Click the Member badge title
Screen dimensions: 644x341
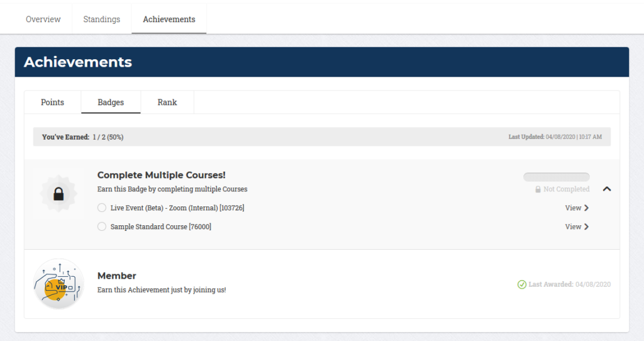pyautogui.click(x=116, y=276)
